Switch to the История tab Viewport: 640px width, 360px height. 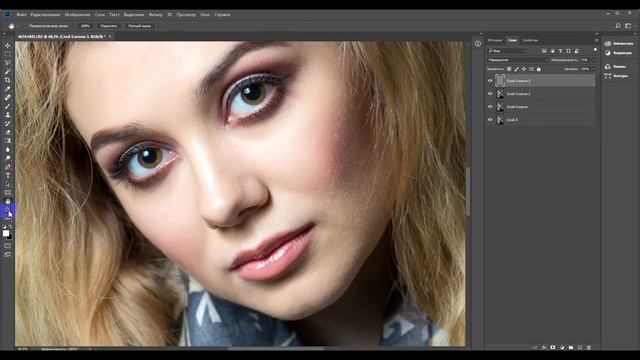click(x=495, y=40)
